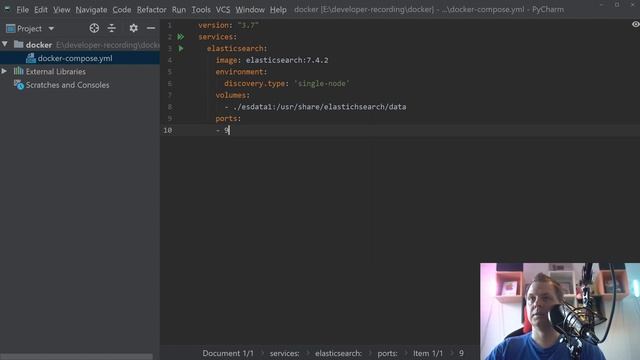This screenshot has width=640, height=360.
Task: Select Scratches and Consoles item
Action: click(67, 85)
